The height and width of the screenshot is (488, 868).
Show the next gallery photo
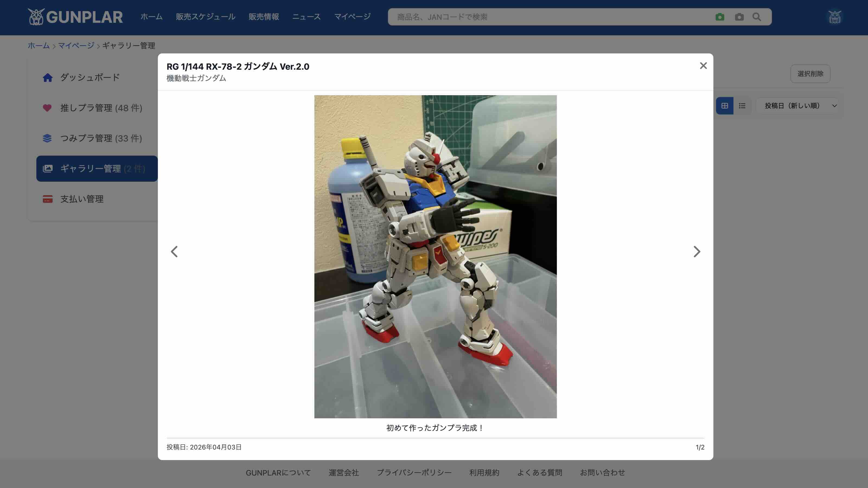pyautogui.click(x=697, y=252)
